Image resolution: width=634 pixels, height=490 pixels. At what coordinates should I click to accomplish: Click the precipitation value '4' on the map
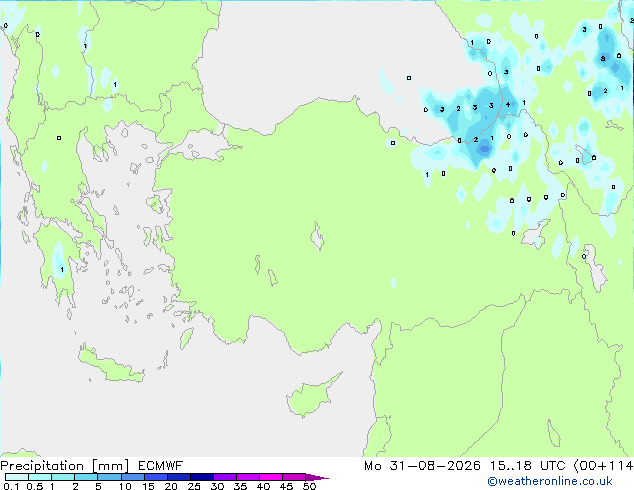click(x=508, y=104)
